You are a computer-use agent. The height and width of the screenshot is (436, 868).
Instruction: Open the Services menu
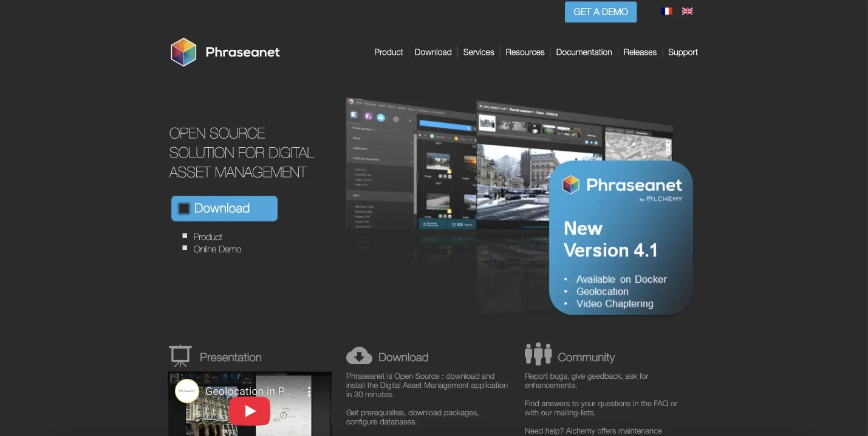(479, 52)
